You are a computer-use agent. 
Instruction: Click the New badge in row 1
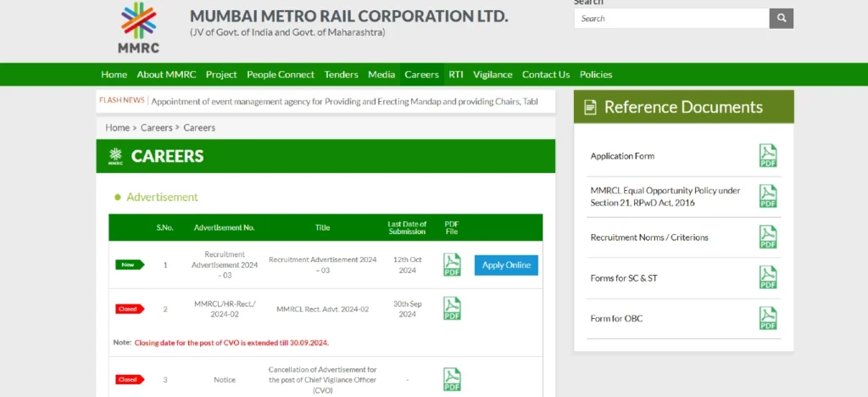[130, 265]
